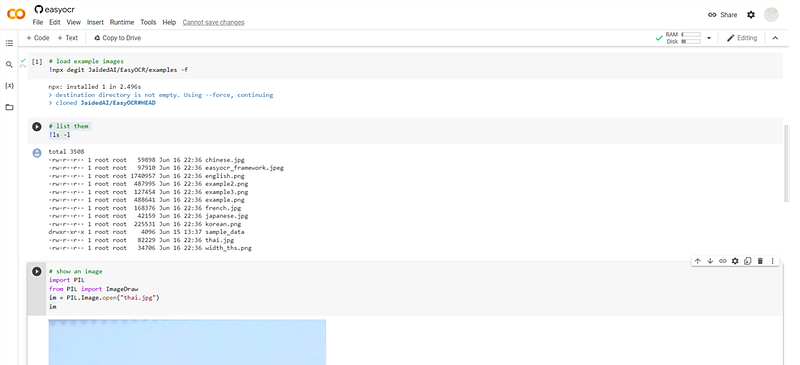Click the pencil Editing mode icon
Screen dimensions: 800x365
[x=731, y=38]
